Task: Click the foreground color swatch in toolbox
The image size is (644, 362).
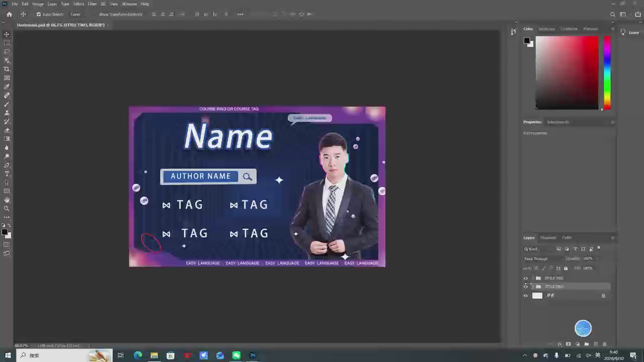Action: tap(5, 232)
